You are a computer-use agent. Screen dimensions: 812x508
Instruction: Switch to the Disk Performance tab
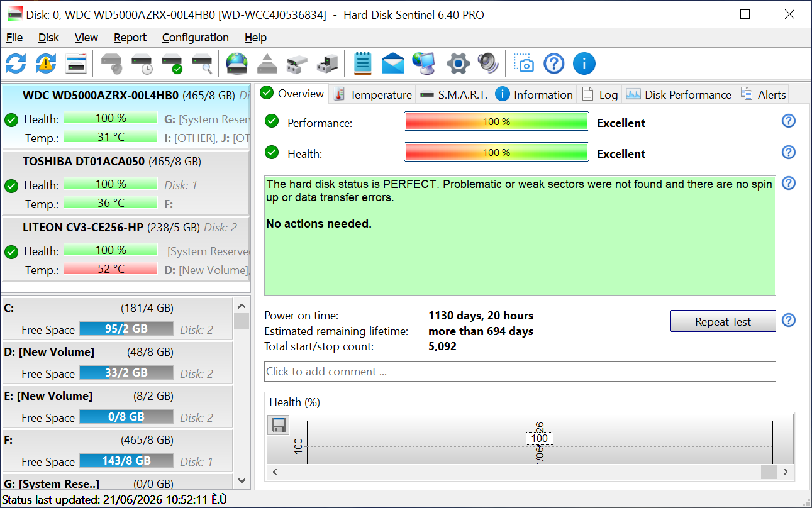[679, 94]
